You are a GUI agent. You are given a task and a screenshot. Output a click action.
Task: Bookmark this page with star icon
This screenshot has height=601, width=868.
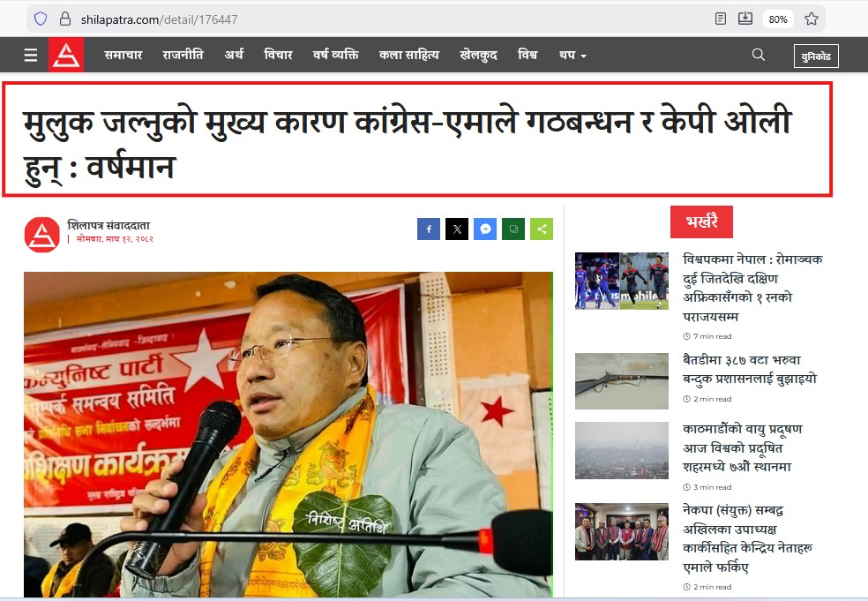point(812,19)
